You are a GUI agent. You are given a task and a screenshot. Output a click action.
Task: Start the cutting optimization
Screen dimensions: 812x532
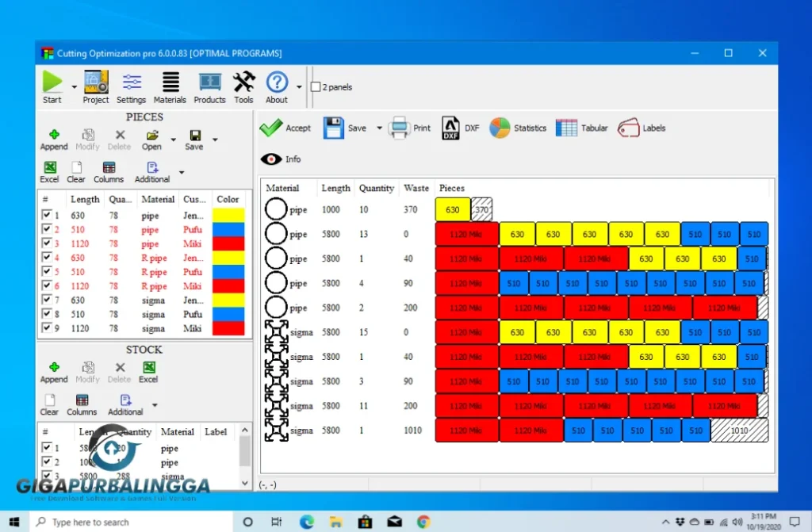tap(51, 86)
